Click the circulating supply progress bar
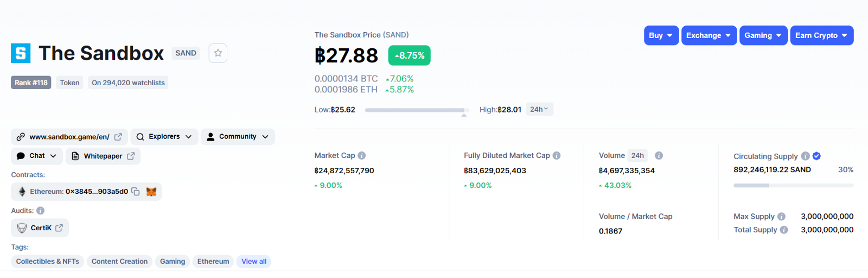 click(794, 186)
